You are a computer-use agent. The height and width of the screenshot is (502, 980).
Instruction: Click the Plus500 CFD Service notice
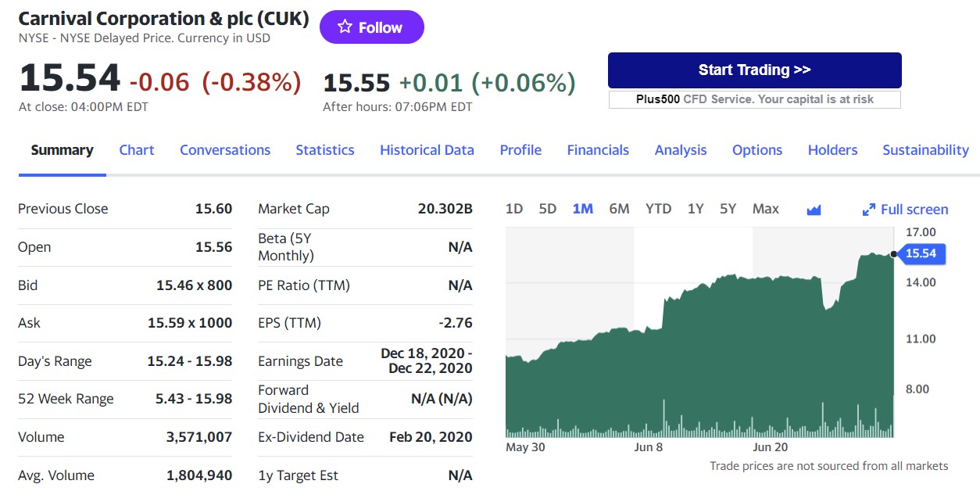click(x=754, y=99)
